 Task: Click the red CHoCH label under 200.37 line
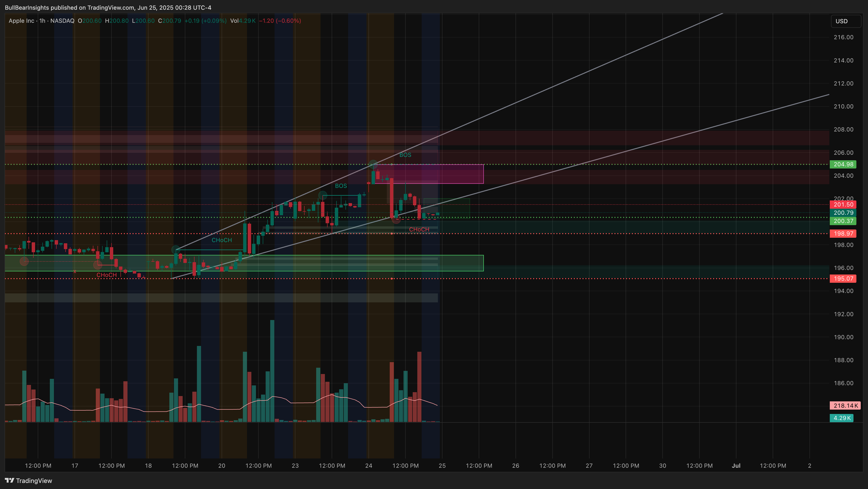point(419,229)
